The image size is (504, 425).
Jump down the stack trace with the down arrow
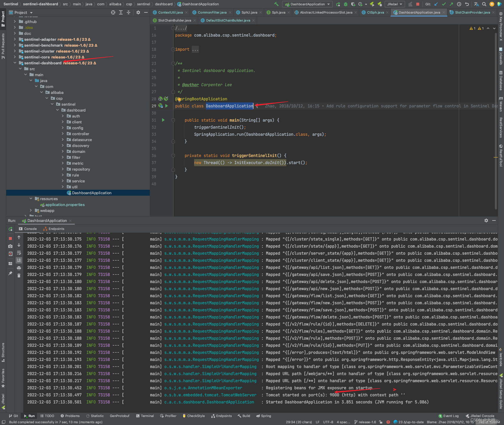(19, 245)
